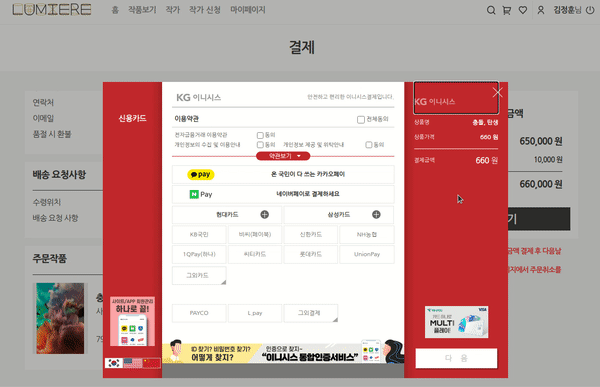Click the 이니시스 통합인증서비스 banner
Screen dimensions: 600x387
[x=283, y=352]
